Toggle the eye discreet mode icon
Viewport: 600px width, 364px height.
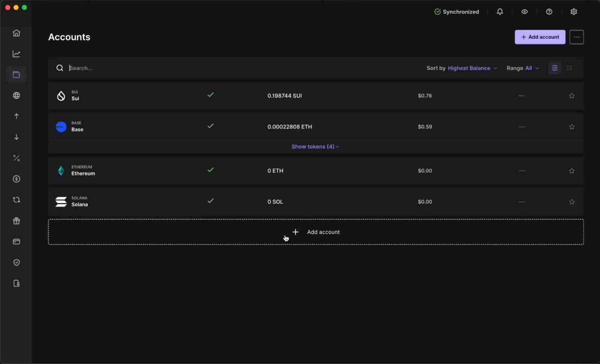coord(525,12)
